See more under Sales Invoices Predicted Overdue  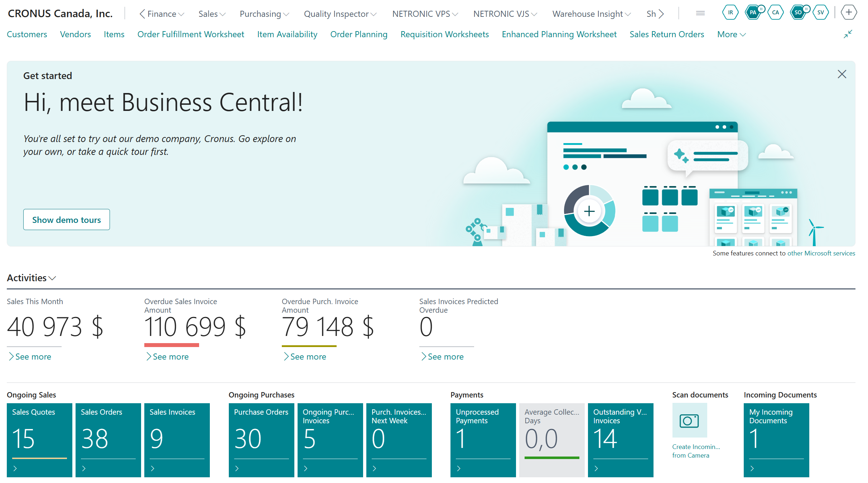[x=442, y=357]
